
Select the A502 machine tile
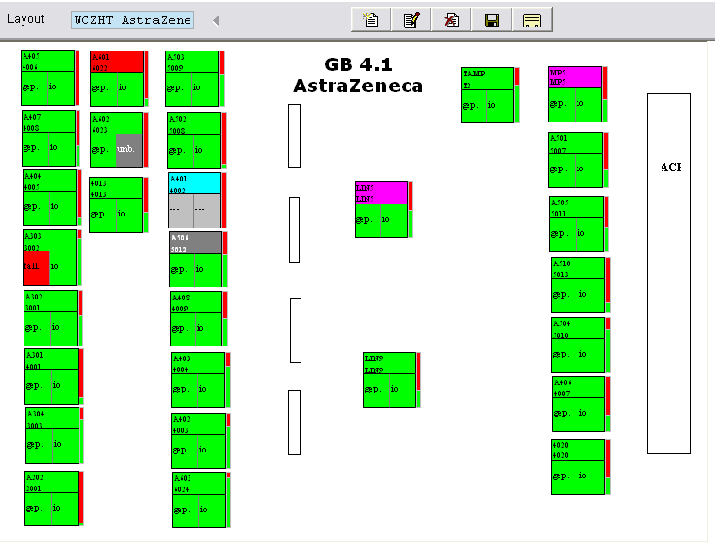pos(194,140)
